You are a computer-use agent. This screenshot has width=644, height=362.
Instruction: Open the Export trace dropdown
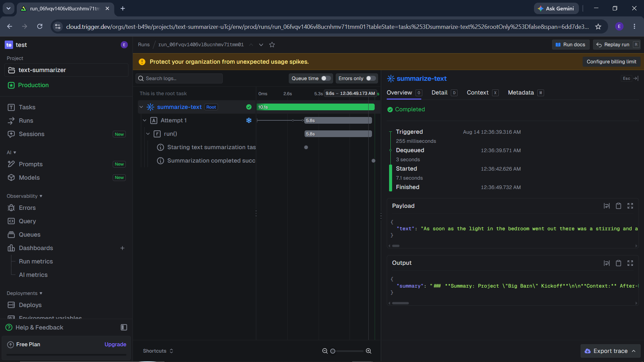[x=610, y=351]
